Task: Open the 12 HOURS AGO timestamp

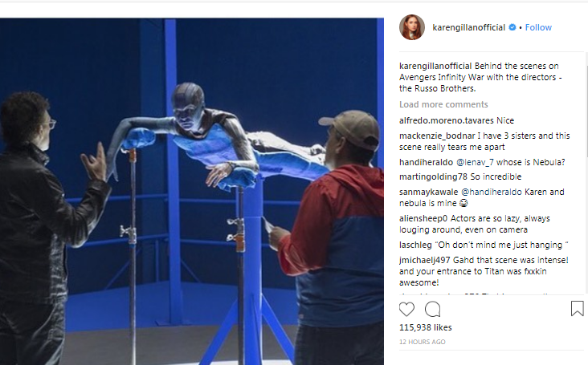Action: 423,342
